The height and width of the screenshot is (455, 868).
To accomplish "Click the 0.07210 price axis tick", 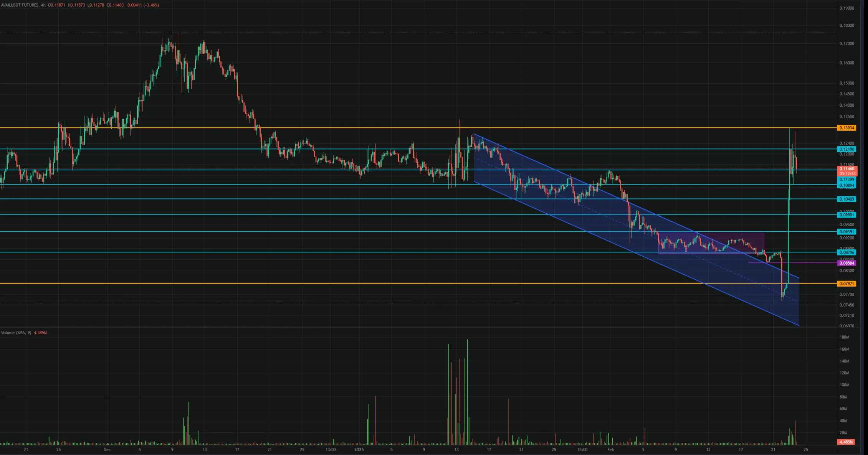I will [847, 316].
